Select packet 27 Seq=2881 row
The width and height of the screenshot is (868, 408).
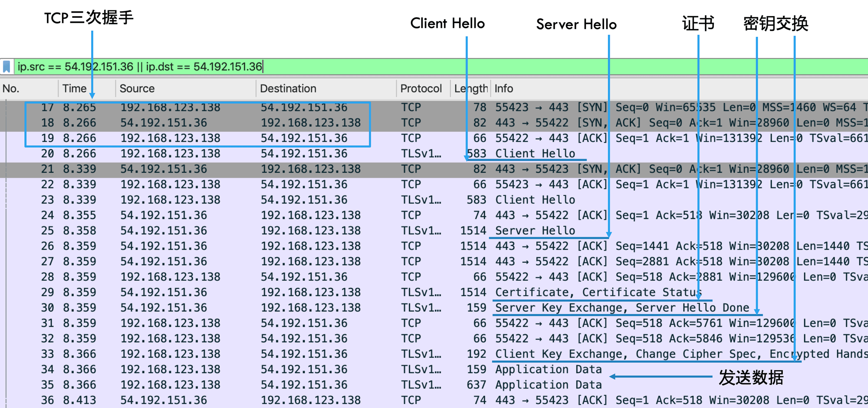[434, 262]
